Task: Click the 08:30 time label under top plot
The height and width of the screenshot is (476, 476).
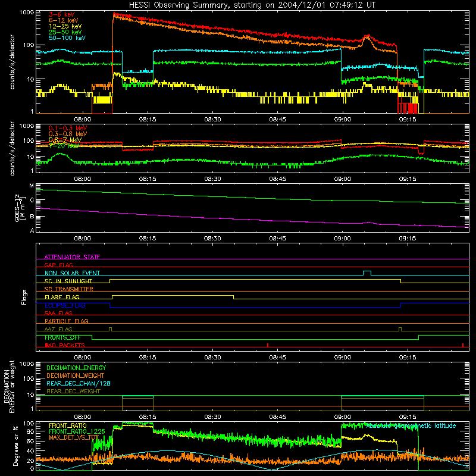Action: point(212,120)
